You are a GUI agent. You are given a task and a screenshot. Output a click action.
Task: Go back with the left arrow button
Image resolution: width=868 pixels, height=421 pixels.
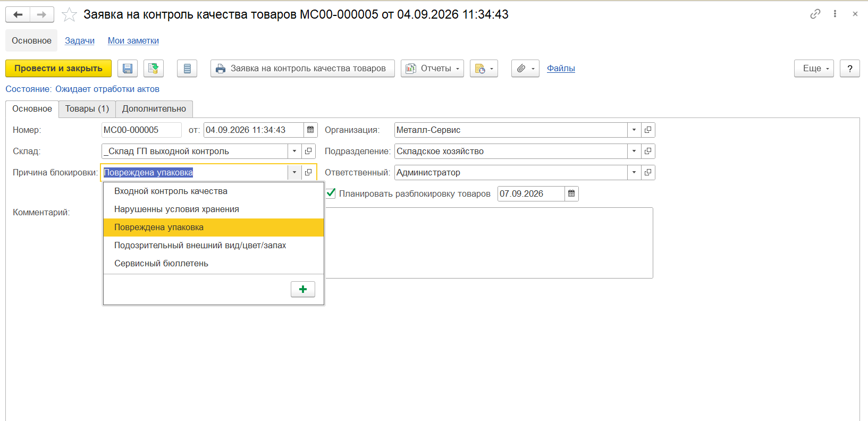(x=18, y=14)
